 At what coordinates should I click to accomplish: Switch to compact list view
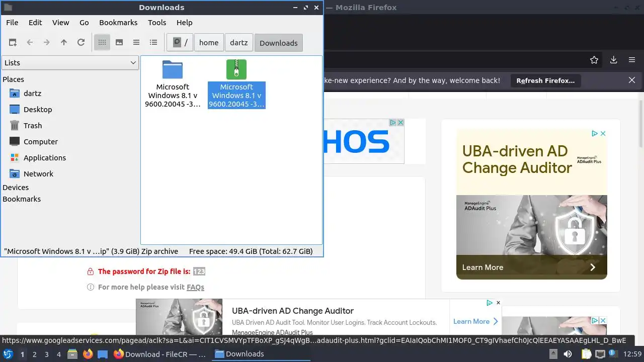(136, 43)
